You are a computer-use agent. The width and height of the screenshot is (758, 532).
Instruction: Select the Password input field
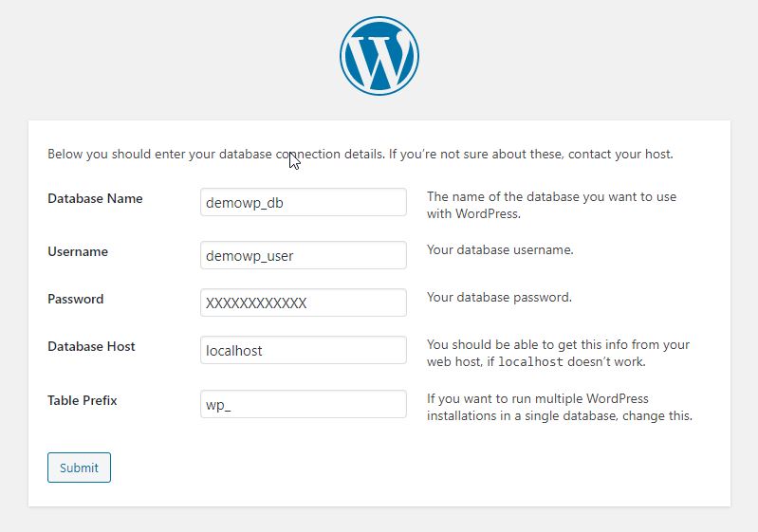(303, 303)
